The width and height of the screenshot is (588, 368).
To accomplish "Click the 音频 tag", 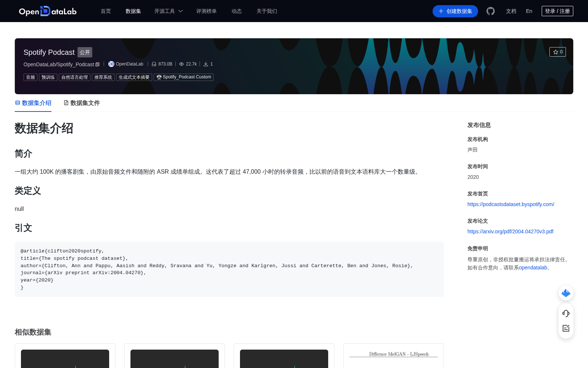I will coord(31,77).
